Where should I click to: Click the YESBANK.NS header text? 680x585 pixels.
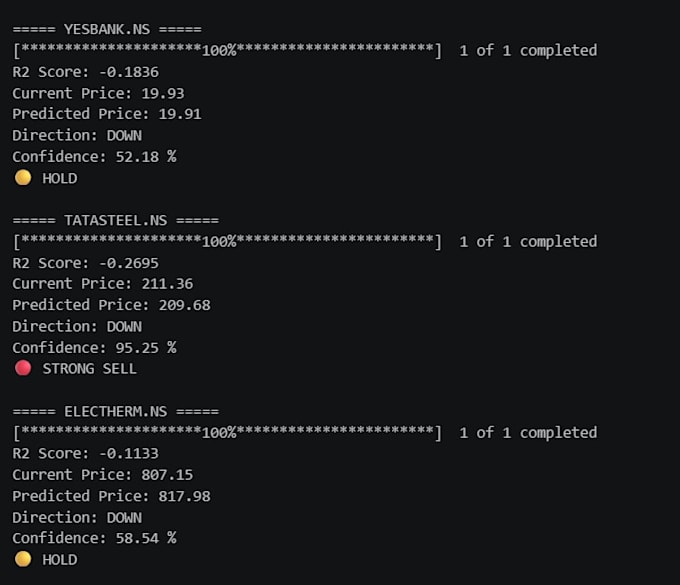[107, 29]
